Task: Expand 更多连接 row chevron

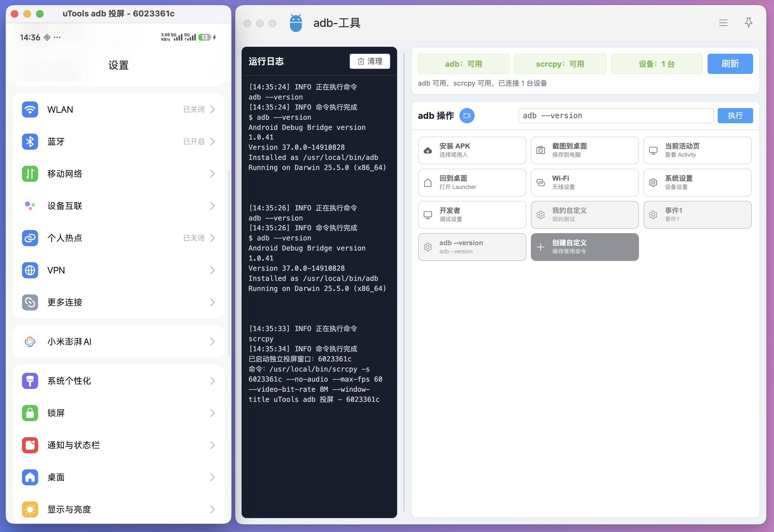Action: point(212,302)
